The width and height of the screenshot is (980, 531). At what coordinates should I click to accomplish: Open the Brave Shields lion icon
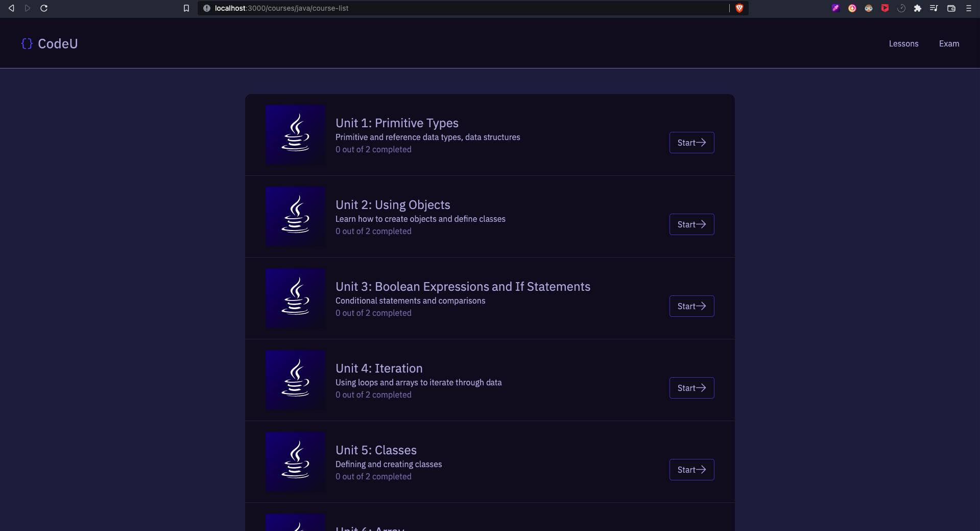(739, 8)
